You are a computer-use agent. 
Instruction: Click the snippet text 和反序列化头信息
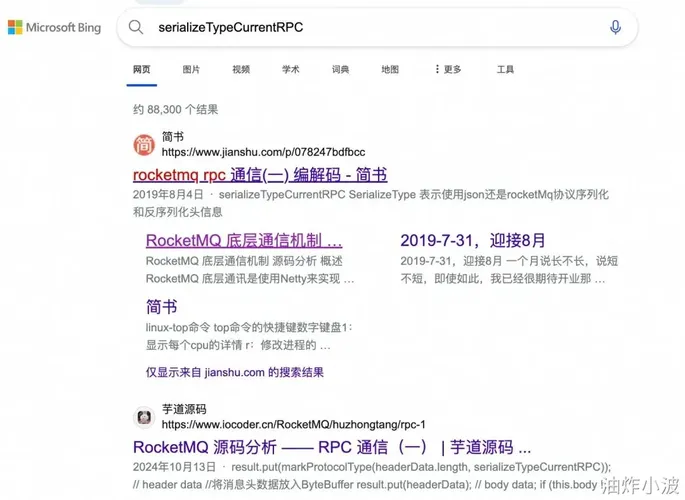[x=178, y=212]
